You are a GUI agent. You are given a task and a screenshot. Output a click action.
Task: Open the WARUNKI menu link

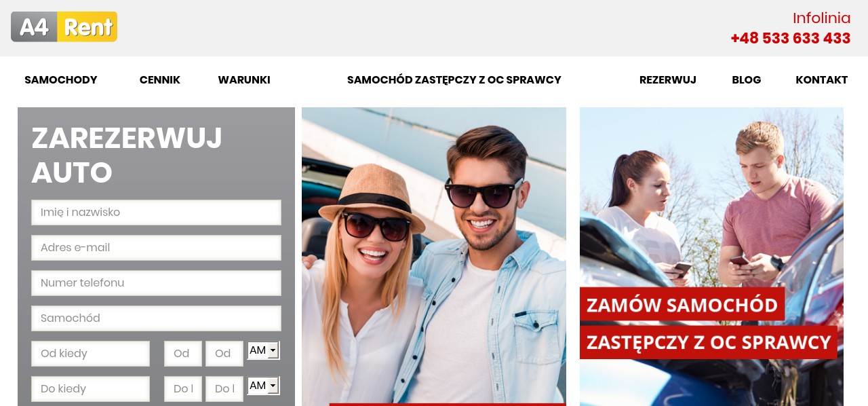[244, 79]
